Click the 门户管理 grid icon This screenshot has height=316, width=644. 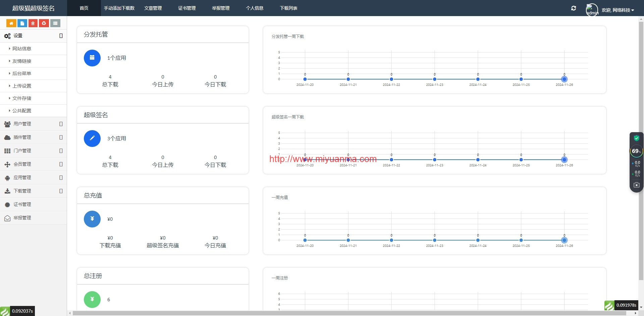7,151
